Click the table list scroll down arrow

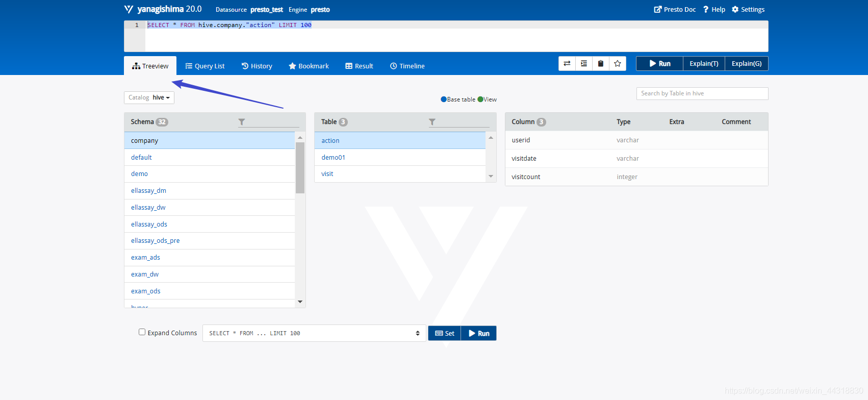[491, 177]
